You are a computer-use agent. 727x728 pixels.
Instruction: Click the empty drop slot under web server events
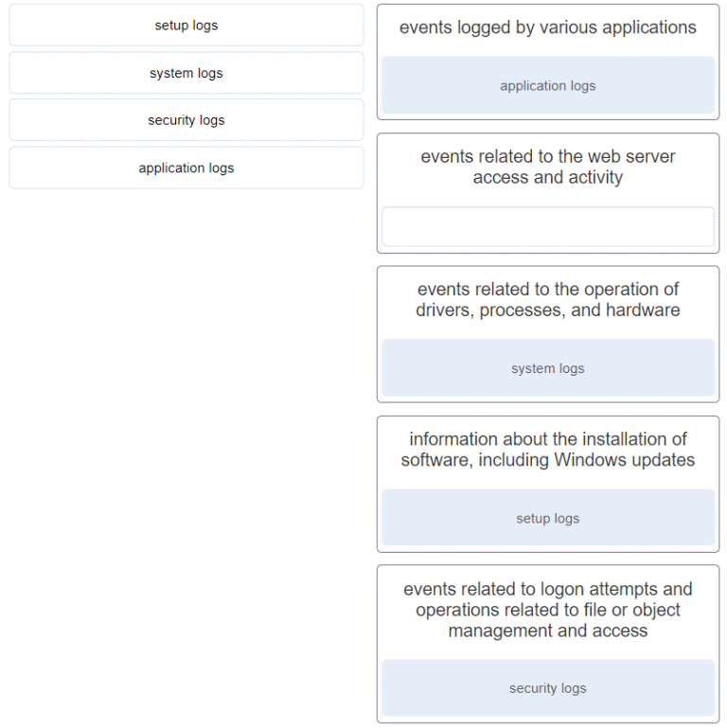(547, 227)
